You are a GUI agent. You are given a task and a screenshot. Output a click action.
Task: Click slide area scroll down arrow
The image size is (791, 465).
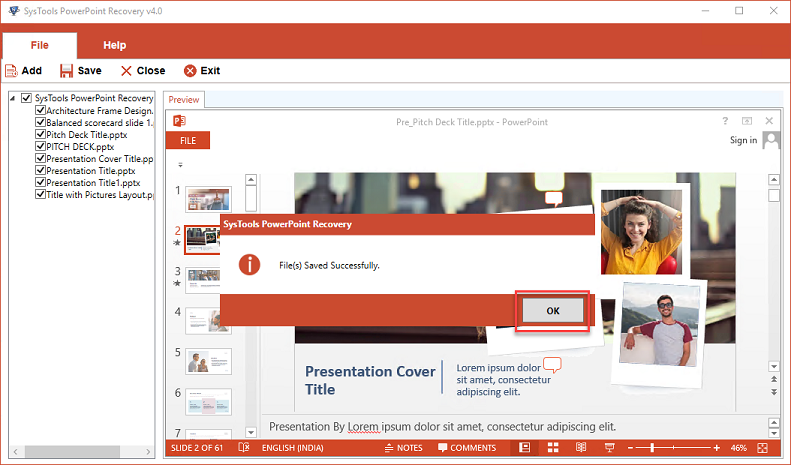774,366
